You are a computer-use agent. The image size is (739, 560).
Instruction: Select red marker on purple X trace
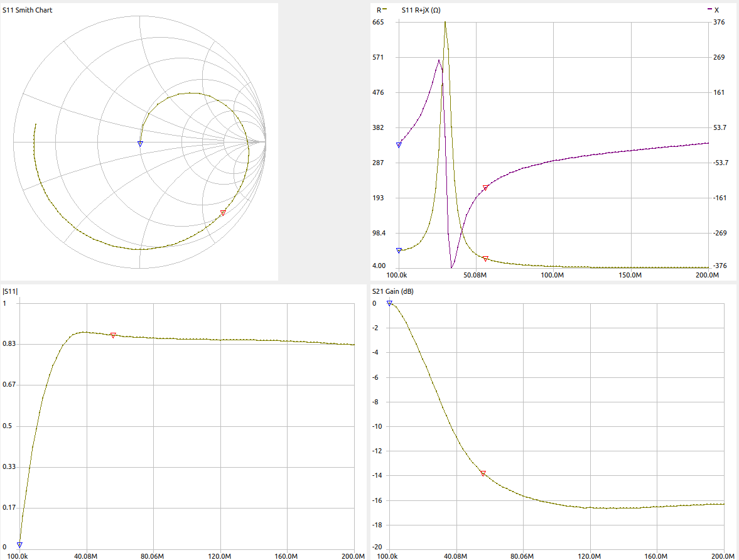coord(485,188)
